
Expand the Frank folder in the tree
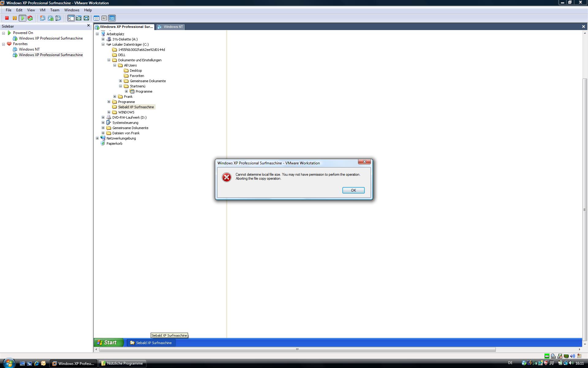pos(115,97)
